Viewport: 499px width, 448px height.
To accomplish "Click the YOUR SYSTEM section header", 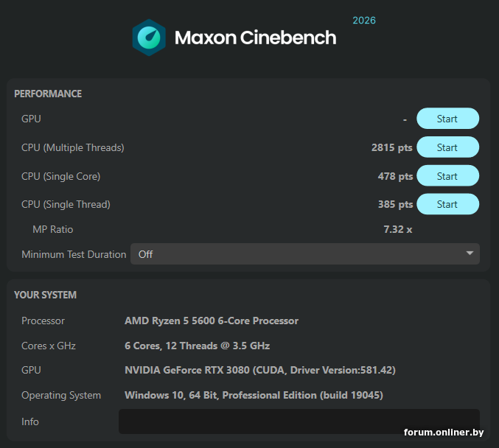I will point(45,295).
